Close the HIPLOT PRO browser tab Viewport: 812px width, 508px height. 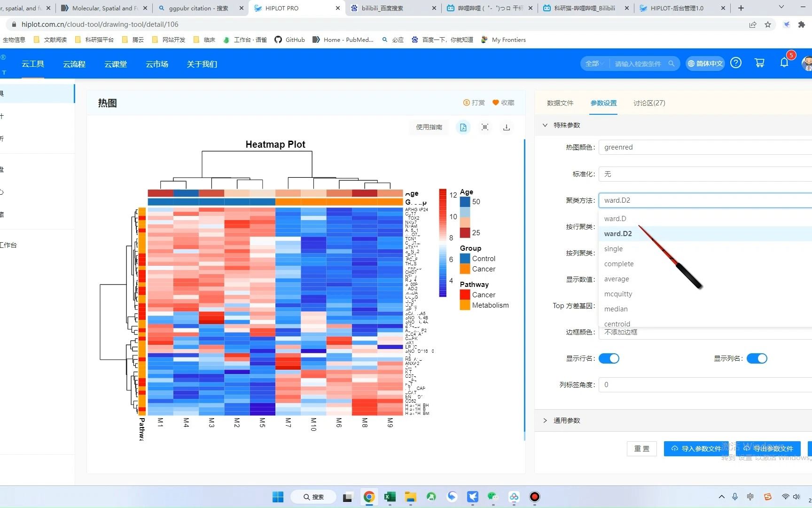(338, 8)
